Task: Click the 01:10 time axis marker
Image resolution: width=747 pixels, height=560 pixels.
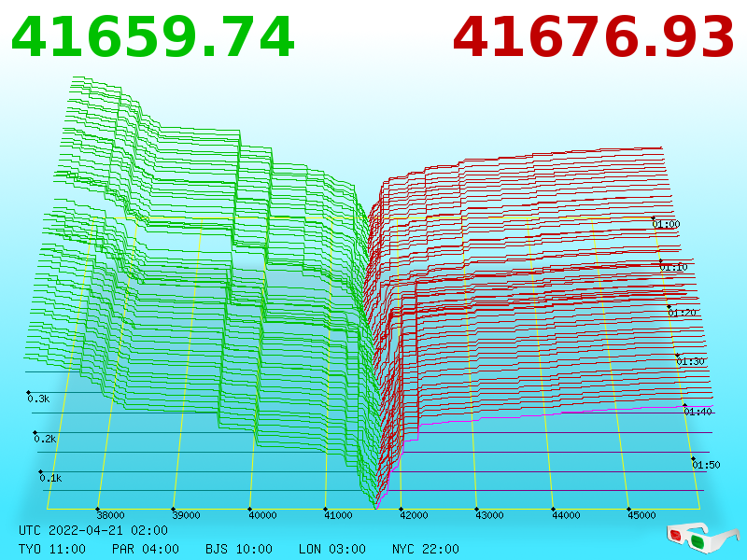Action: click(x=673, y=267)
